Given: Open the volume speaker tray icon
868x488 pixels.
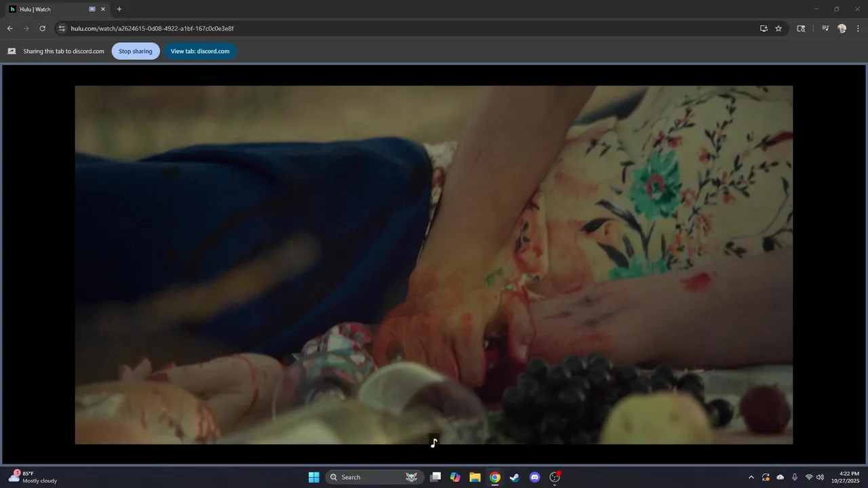Looking at the screenshot, I should click(820, 477).
